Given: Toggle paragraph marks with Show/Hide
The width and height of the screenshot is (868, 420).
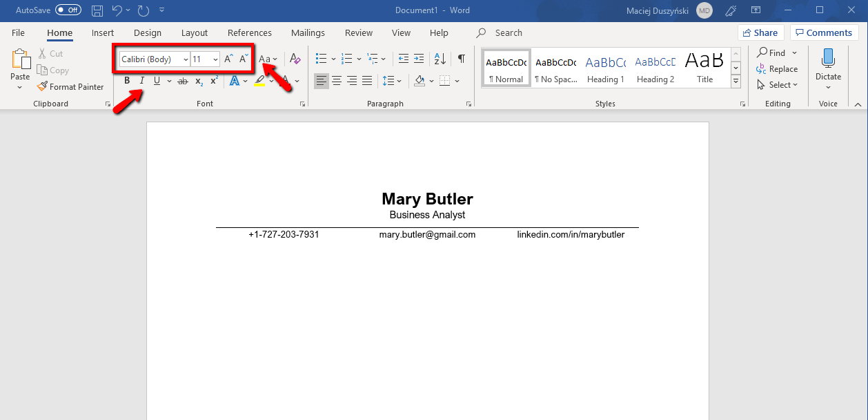Looking at the screenshot, I should [461, 59].
